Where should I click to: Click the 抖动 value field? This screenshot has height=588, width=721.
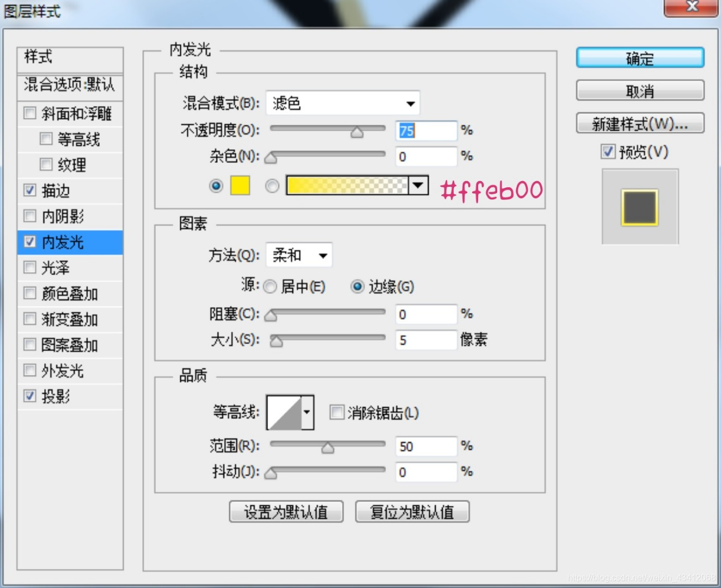(426, 472)
